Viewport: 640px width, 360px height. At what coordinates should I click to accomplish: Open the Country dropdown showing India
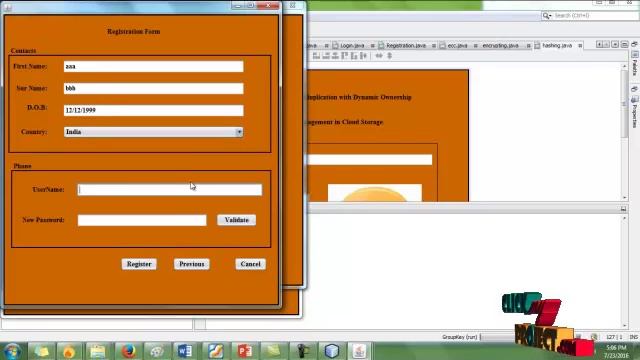click(153, 132)
